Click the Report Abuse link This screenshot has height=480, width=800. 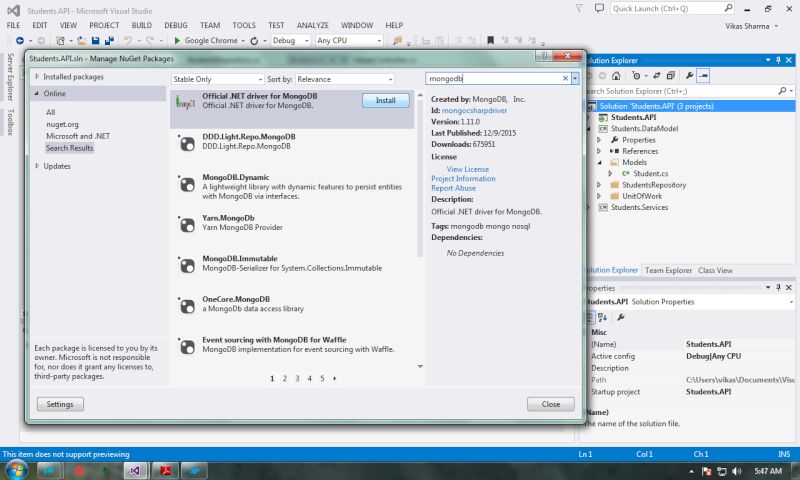pyautogui.click(x=453, y=188)
